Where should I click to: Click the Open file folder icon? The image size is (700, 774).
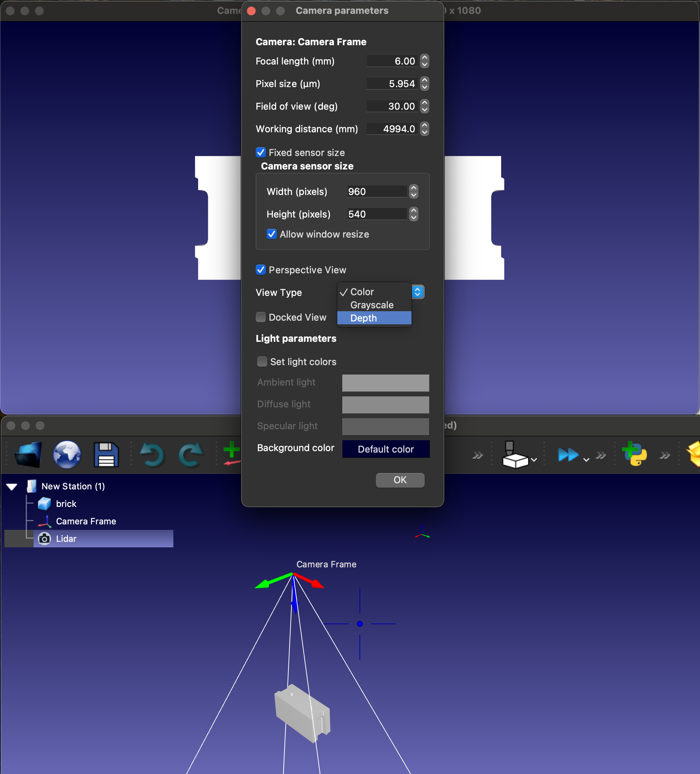pyautogui.click(x=28, y=454)
